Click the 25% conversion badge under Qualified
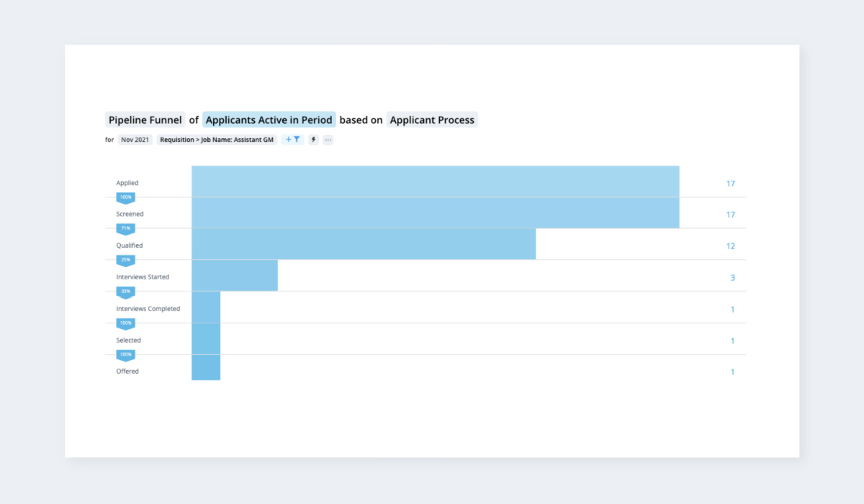This screenshot has width=864, height=504. (x=126, y=260)
